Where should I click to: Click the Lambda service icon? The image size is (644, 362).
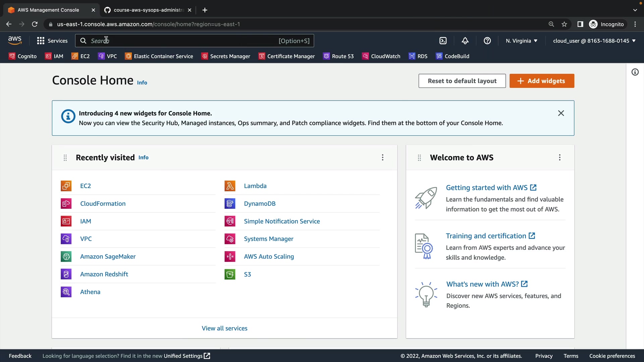(230, 186)
